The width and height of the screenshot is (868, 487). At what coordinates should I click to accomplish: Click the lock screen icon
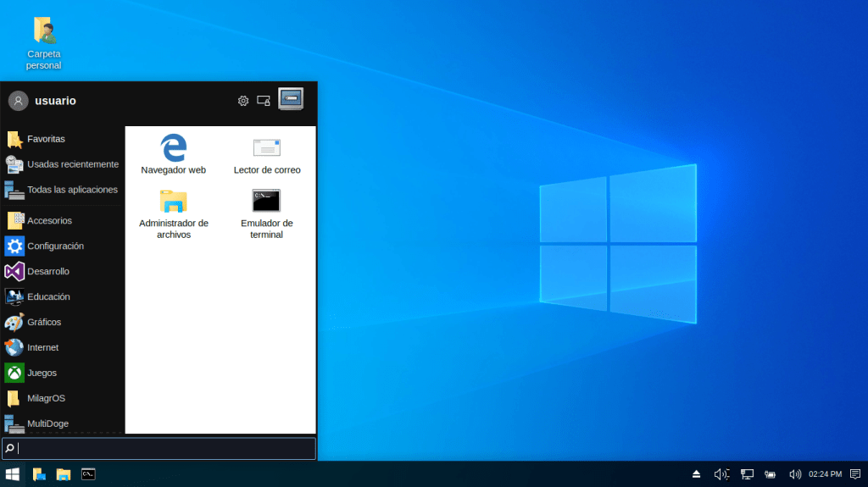[264, 101]
